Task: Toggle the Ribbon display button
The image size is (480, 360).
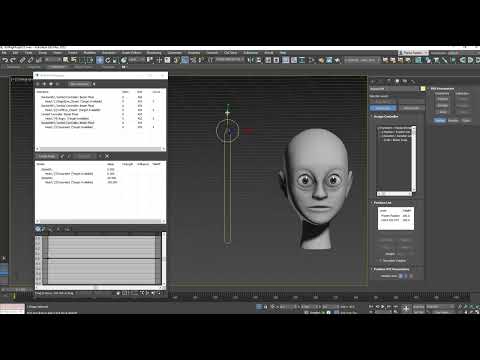Action: click(x=286, y=60)
